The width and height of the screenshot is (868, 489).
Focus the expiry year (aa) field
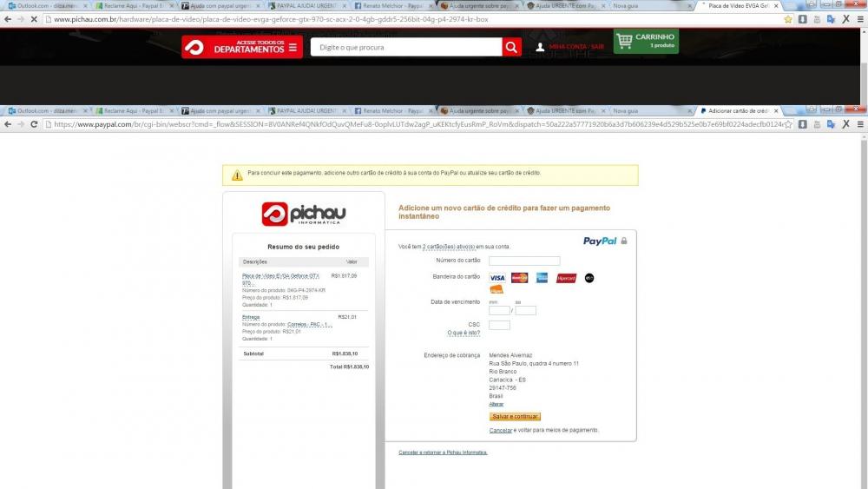pos(525,311)
